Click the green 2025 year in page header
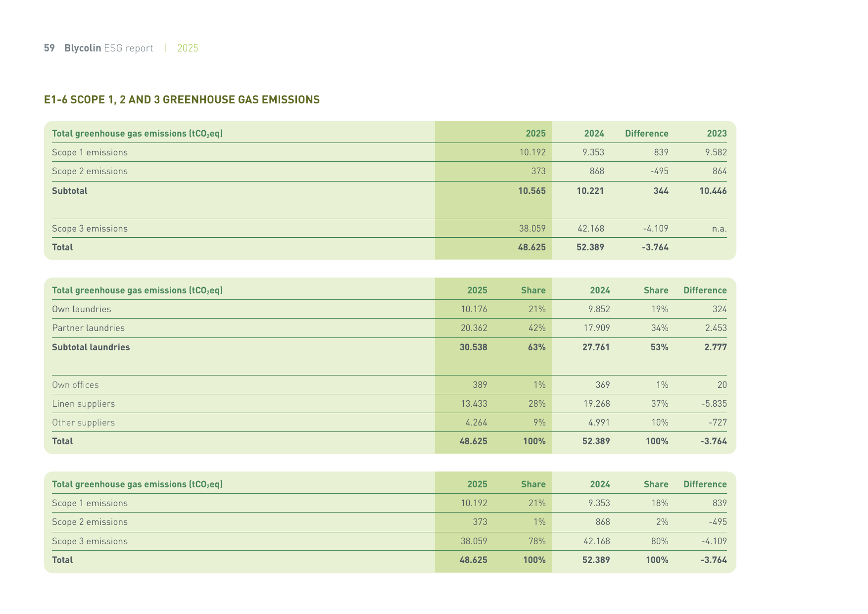868x614 pixels. [188, 48]
